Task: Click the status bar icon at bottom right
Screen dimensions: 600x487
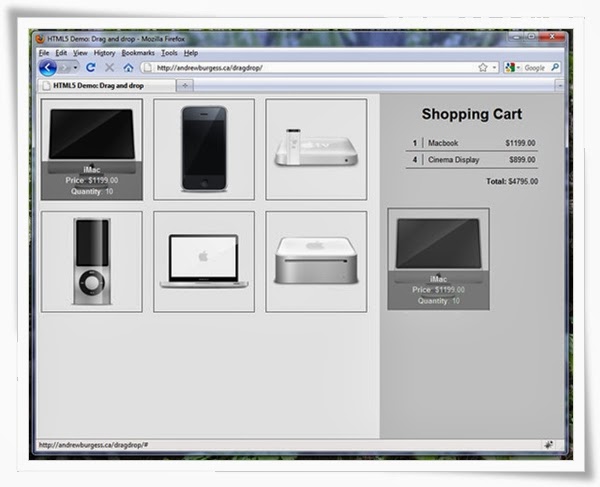Action: coord(549,445)
